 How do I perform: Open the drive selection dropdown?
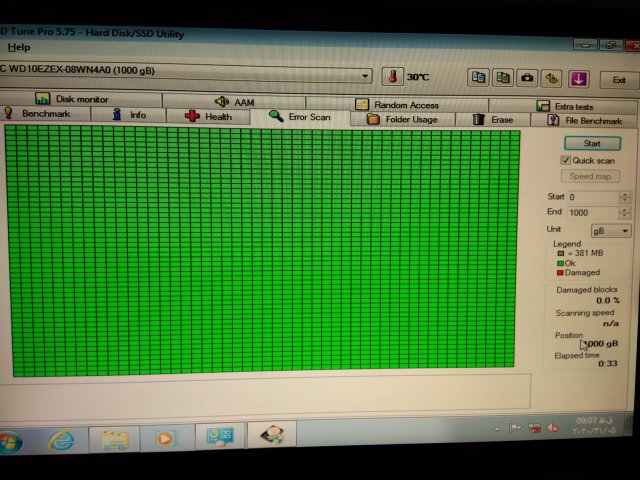click(365, 76)
